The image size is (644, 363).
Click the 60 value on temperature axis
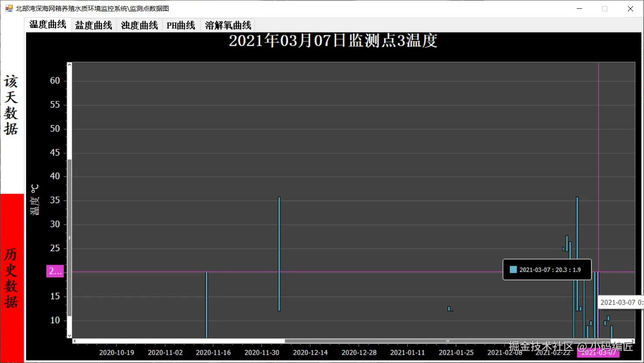pos(55,80)
